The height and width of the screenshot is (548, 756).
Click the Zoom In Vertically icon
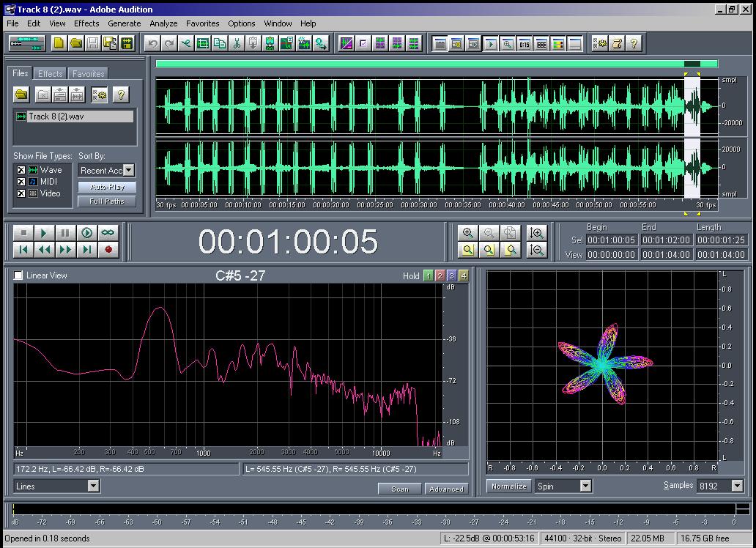[536, 233]
